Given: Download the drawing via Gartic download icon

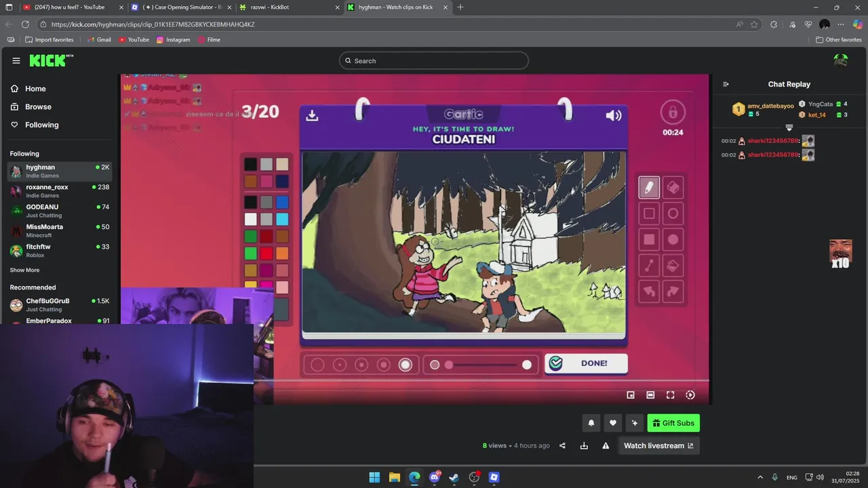Looking at the screenshot, I should click(x=312, y=115).
